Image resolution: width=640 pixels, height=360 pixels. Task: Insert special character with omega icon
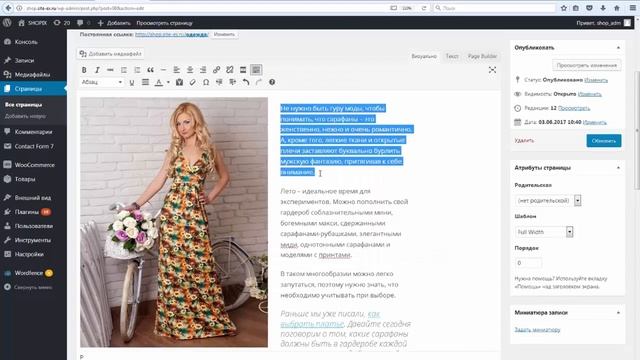click(206, 82)
